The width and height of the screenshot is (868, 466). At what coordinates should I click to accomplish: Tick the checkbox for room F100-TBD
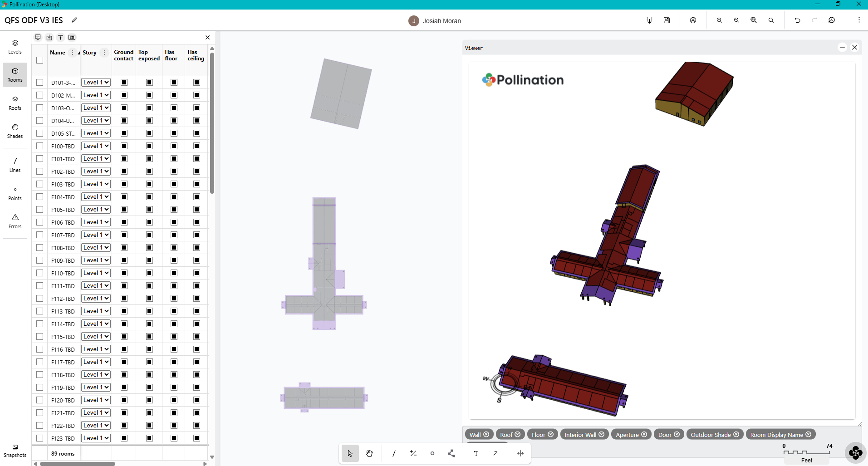point(40,146)
